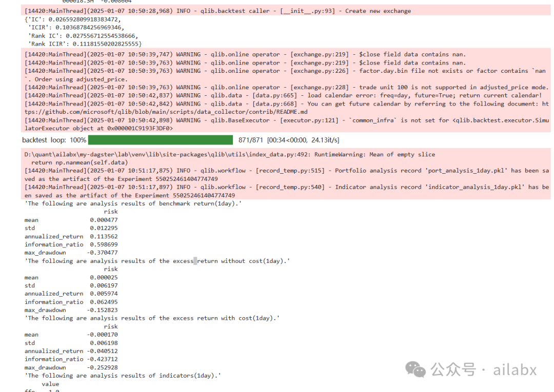The image size is (554, 392).
Task: Click the '871/871' backtest iteration count
Action: (x=250, y=140)
